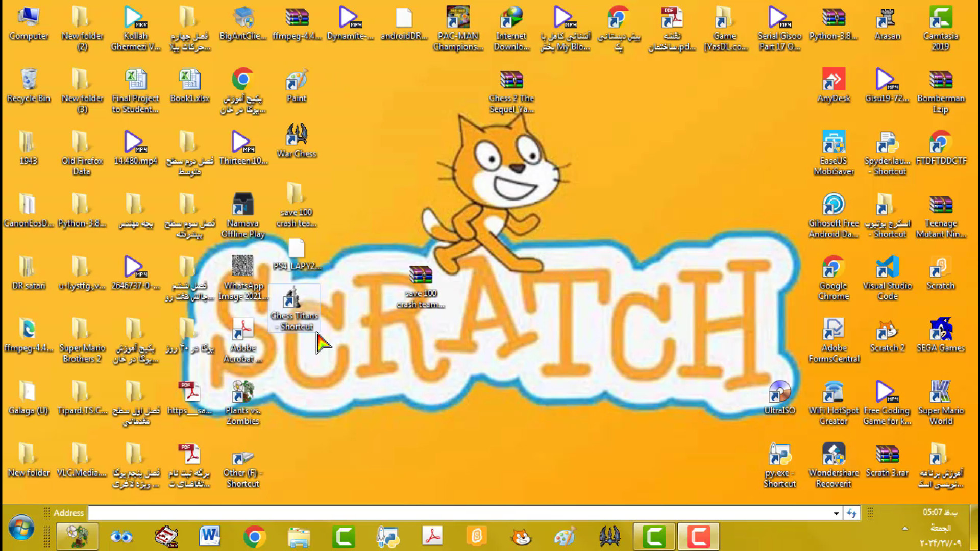Screen dimensions: 980x551
Task: Open the Book1.xlsx spreadsheet
Action: 189,86
